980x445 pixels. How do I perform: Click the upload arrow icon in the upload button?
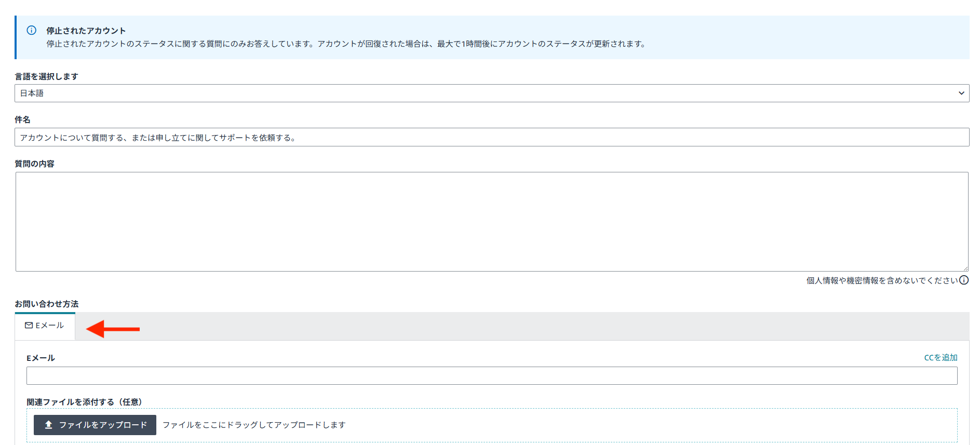point(48,425)
